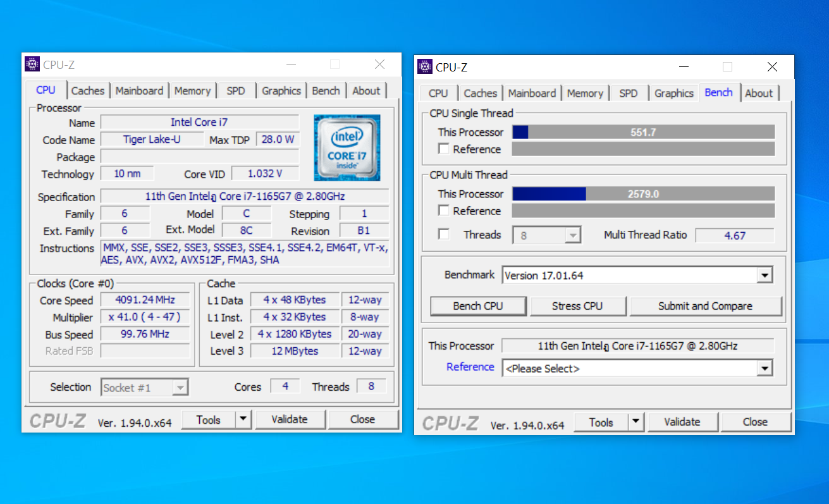Click the CPU-Z app icon in right window title bar

coord(425,67)
